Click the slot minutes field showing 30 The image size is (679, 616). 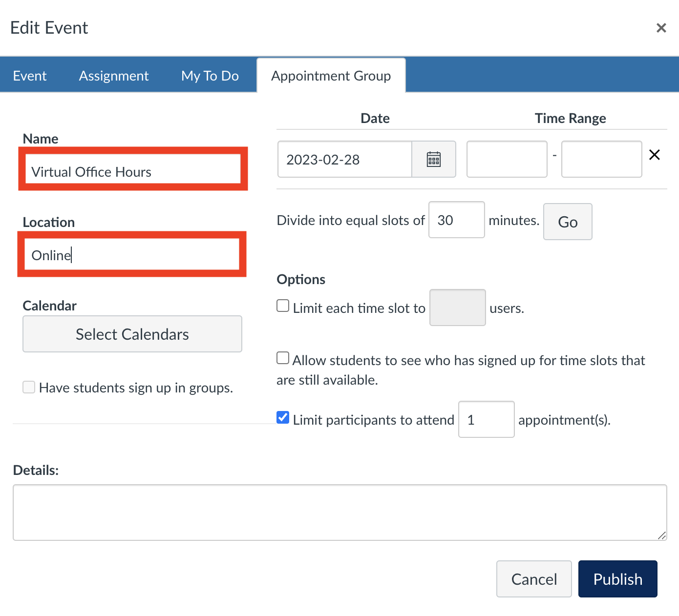457,220
